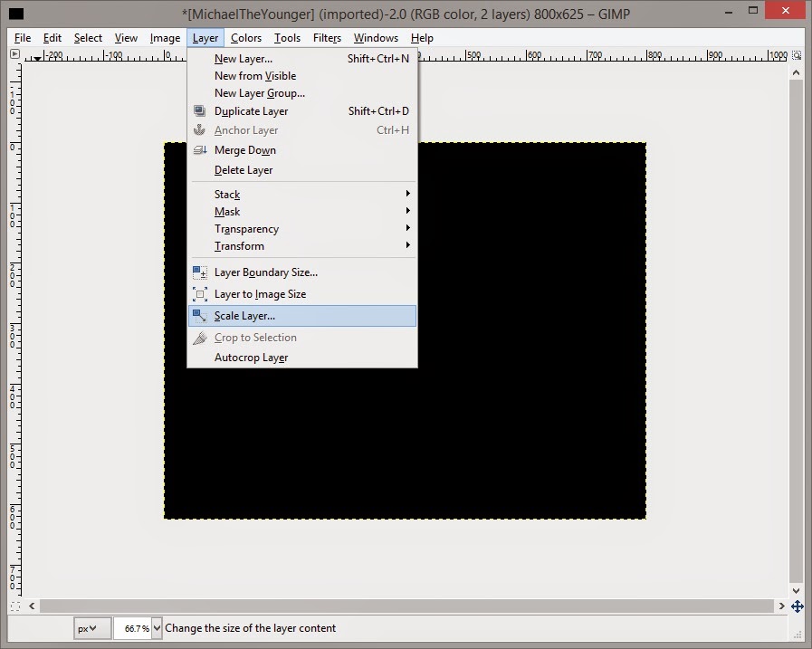Select the New Layer icon in the menu
This screenshot has height=649, width=812.
(x=199, y=58)
